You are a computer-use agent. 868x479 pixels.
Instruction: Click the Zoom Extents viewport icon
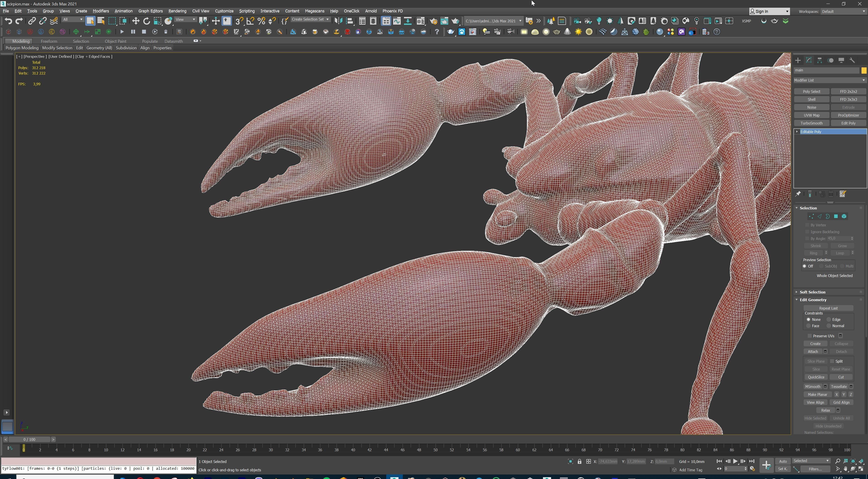click(853, 461)
